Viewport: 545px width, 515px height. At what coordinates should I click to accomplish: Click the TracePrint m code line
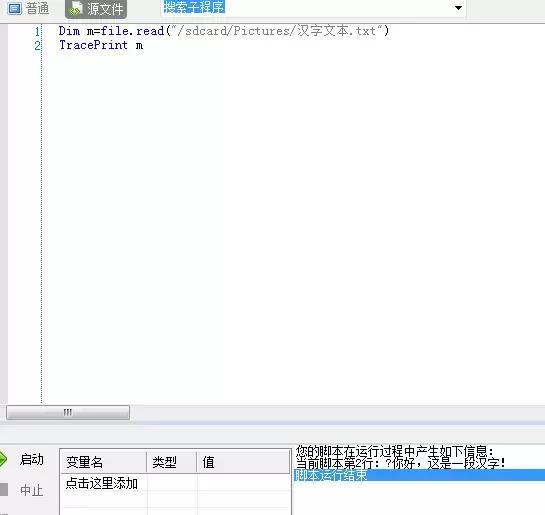tap(101, 45)
